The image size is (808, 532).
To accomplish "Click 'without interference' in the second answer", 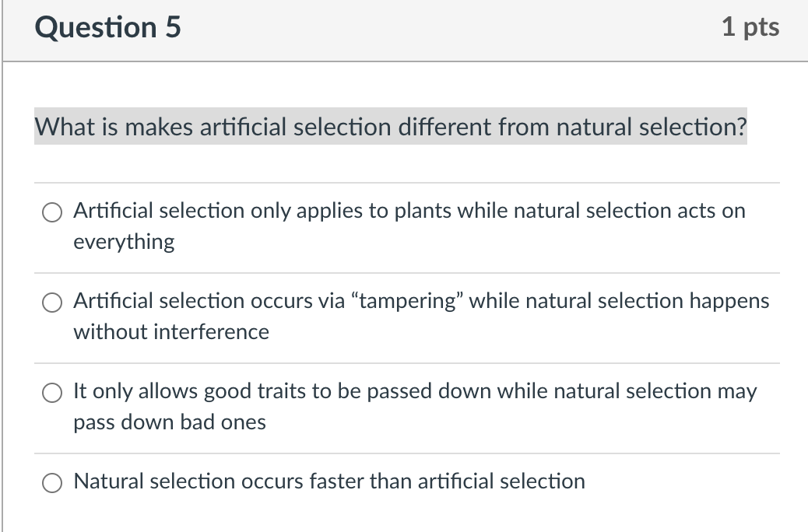I will 171,331.
